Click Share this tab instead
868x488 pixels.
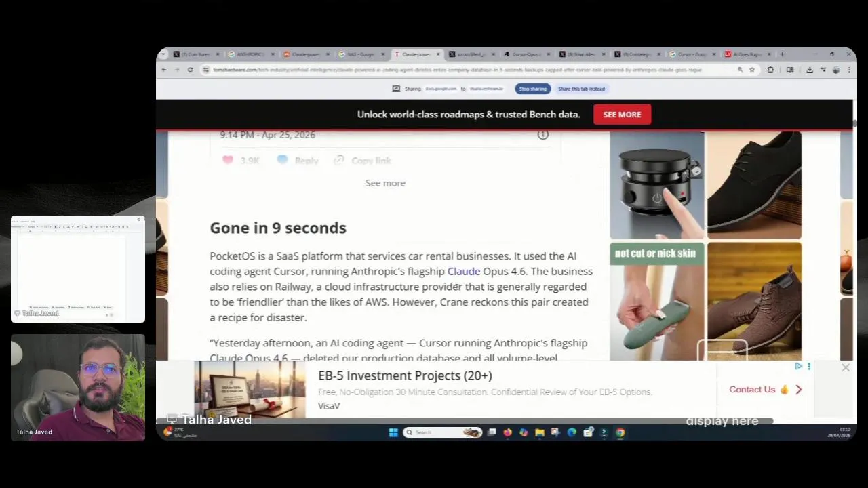(x=581, y=89)
